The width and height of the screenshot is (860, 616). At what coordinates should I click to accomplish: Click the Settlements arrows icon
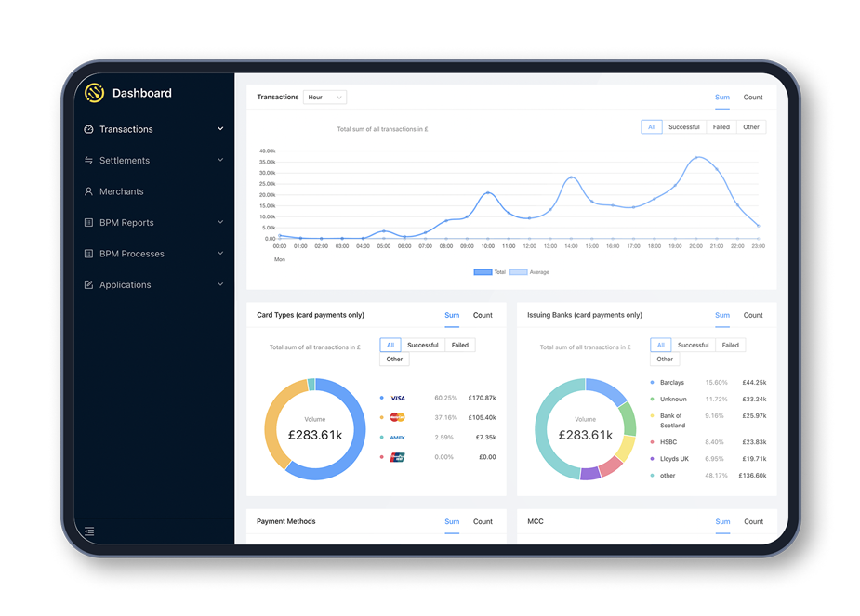point(88,160)
